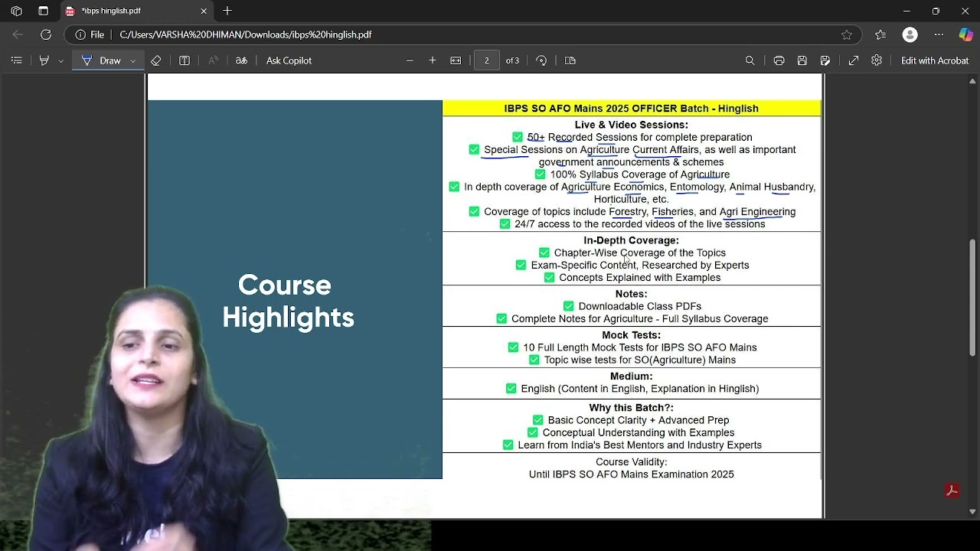Click the Ask Copilot button
Screen dimensions: 980x551
coord(289,60)
